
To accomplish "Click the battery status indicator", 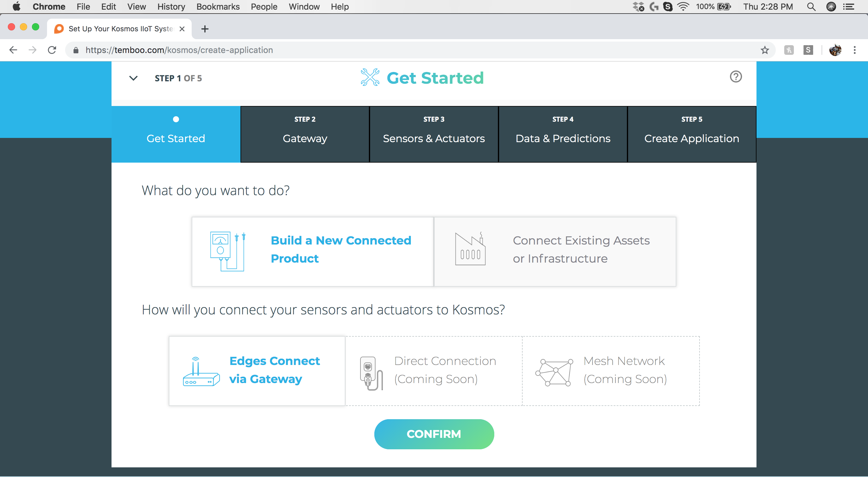I will [x=714, y=7].
